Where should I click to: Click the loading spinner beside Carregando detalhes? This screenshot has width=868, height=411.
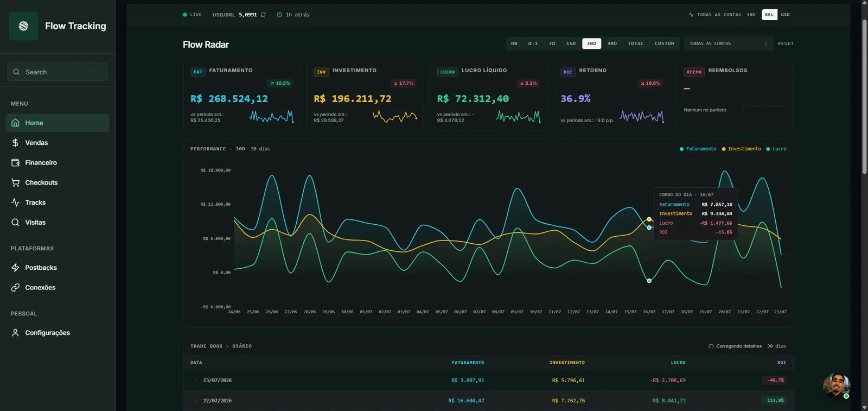(x=711, y=346)
